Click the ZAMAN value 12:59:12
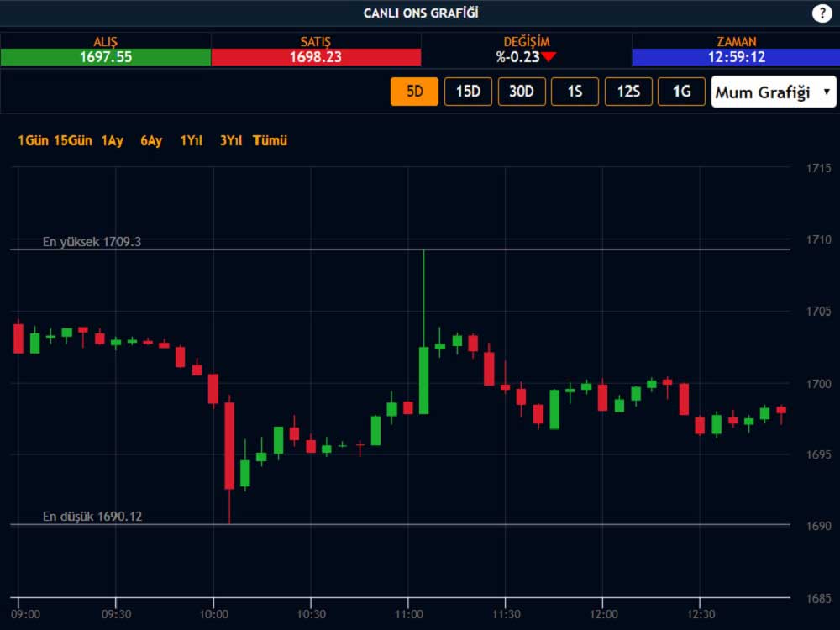Screen dimensions: 840x630 736,57
